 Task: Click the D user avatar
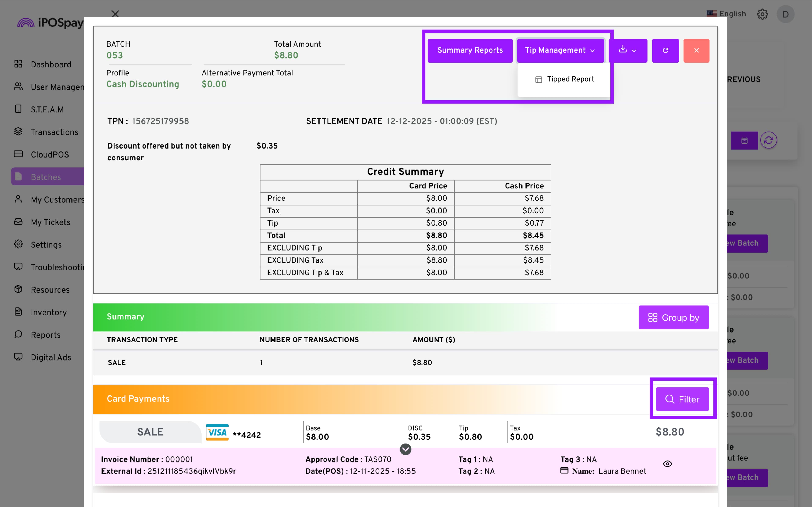pyautogui.click(x=785, y=14)
